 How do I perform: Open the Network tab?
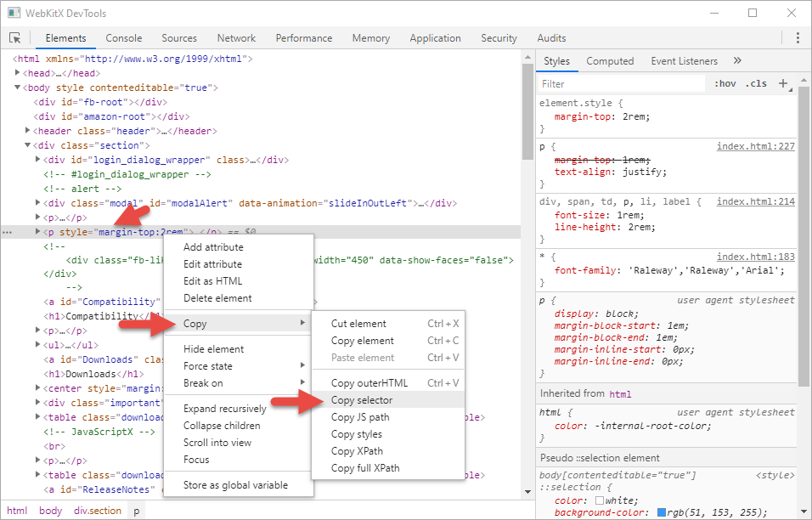pos(236,37)
